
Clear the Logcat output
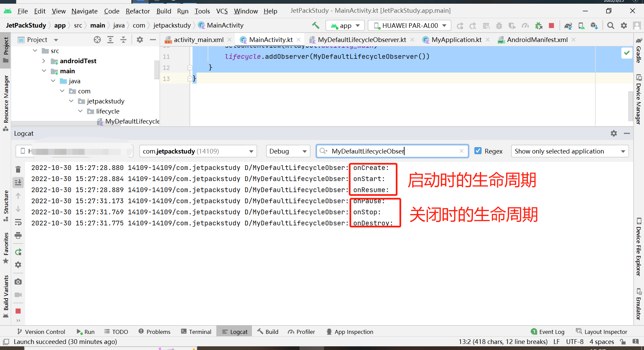click(x=18, y=169)
